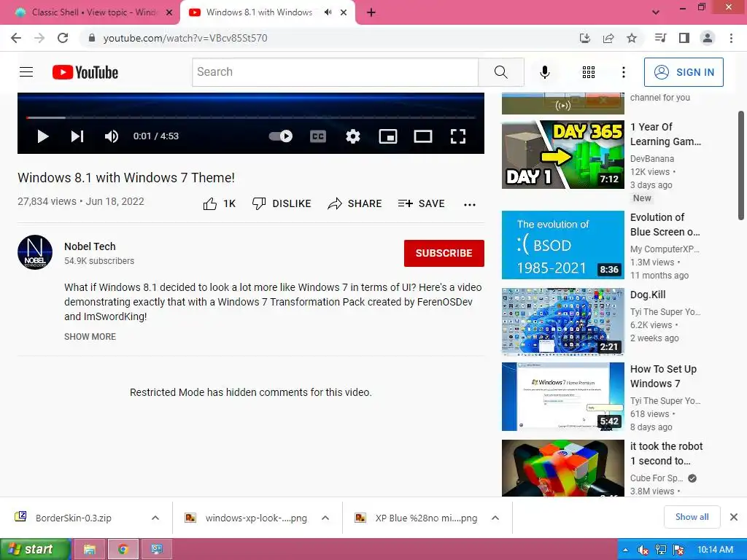This screenshot has width=747, height=560.
Task: Expand XP Blue png download options
Action: pos(495,518)
